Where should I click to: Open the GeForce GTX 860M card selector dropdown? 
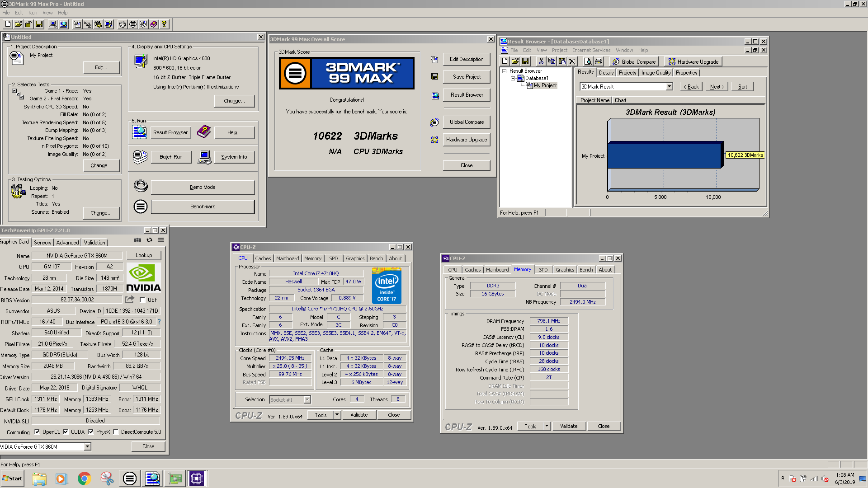point(88,447)
